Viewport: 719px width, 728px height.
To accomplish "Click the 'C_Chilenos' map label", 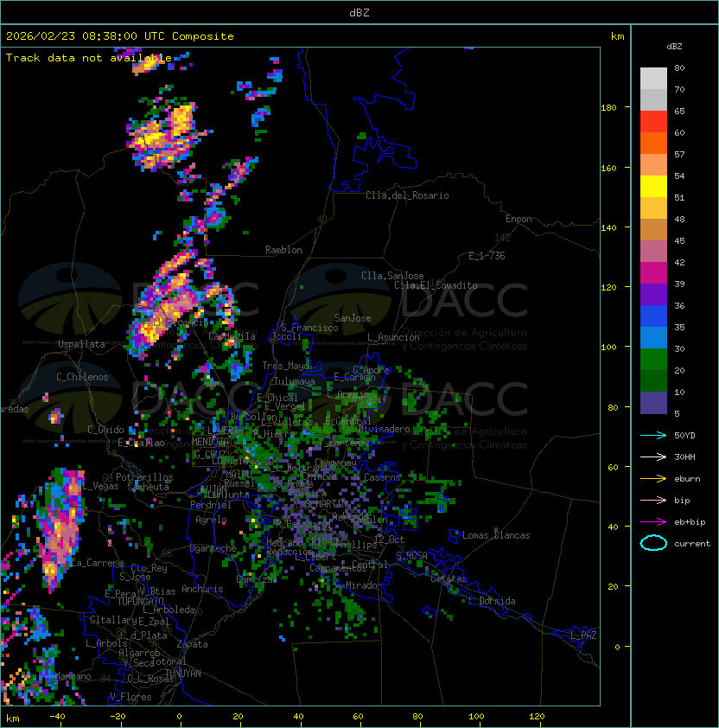I will click(x=82, y=377).
